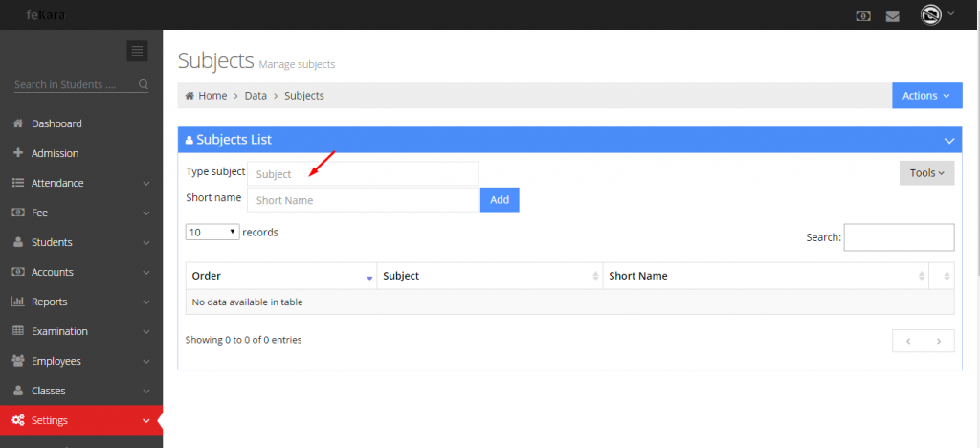Open the records per page selector

212,232
